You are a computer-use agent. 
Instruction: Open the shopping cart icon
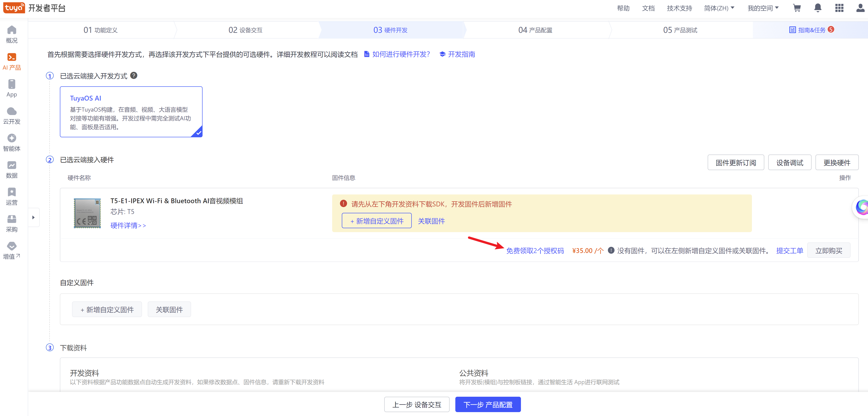(x=797, y=8)
